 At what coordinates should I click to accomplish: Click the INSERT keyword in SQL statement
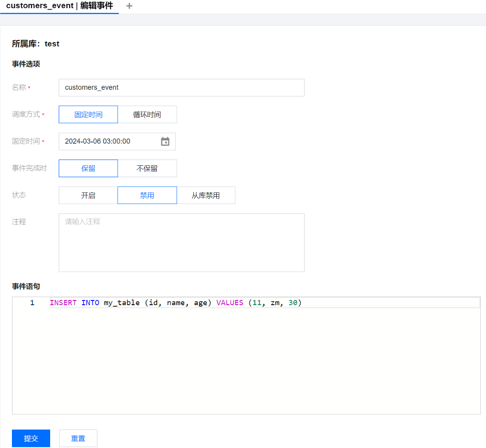click(x=63, y=303)
